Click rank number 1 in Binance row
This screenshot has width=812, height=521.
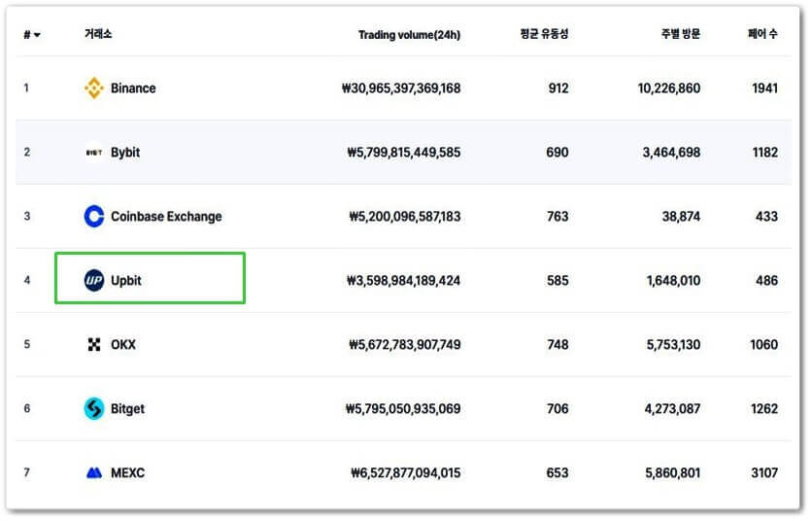pyautogui.click(x=26, y=88)
